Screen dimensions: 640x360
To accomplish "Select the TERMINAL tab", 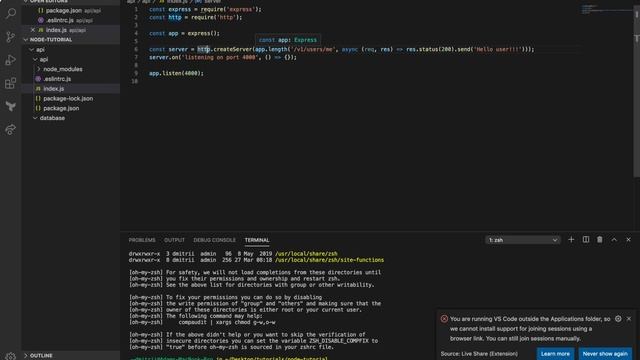I will (x=257, y=240).
